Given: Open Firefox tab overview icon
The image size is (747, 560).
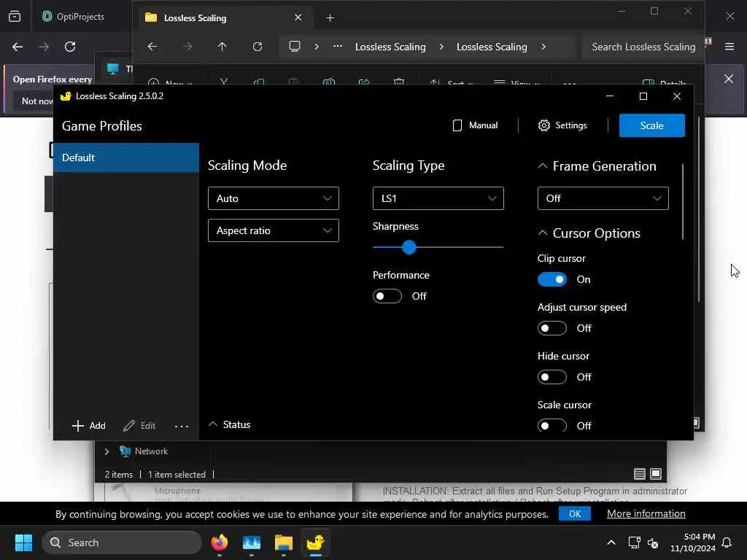Looking at the screenshot, I should point(15,17).
